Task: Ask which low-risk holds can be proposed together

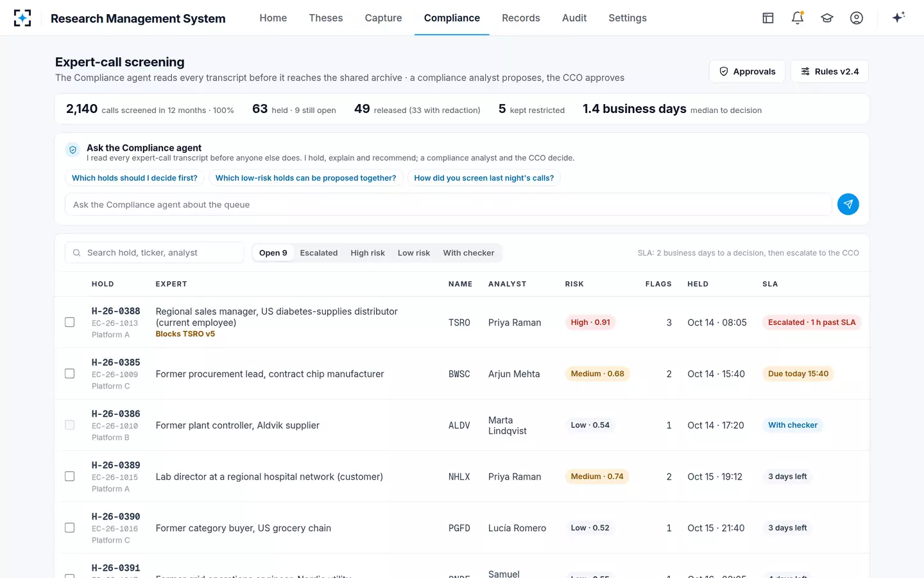Action: pyautogui.click(x=306, y=178)
